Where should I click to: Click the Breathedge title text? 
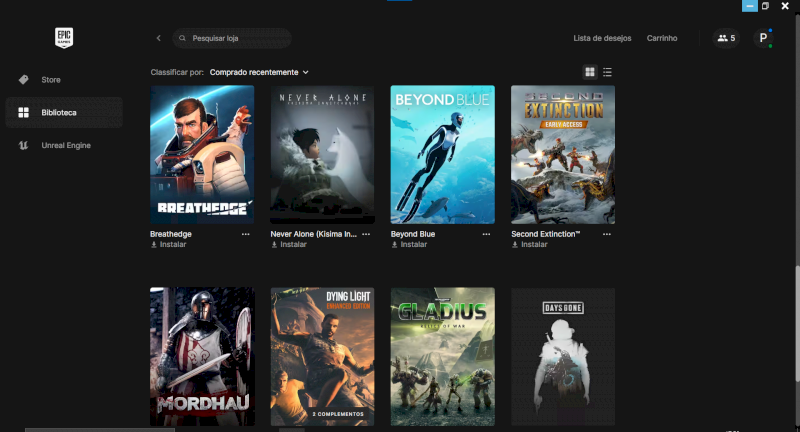point(171,234)
